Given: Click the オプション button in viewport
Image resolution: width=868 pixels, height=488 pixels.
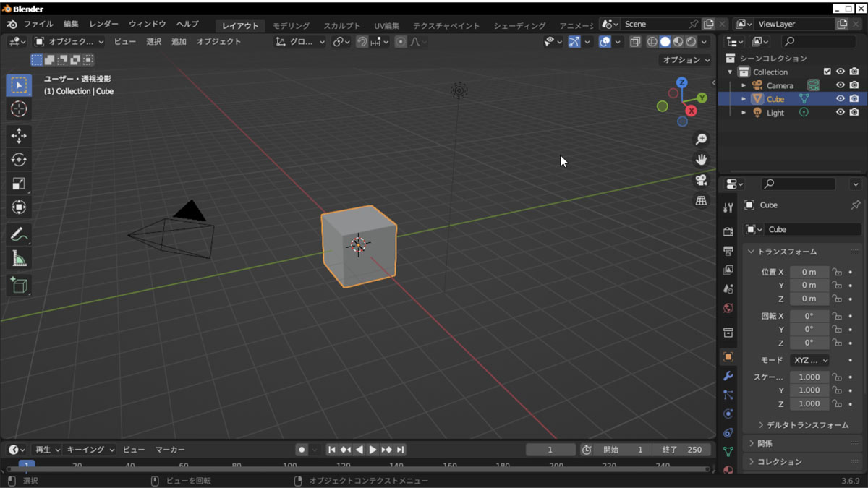Looking at the screenshot, I should (686, 60).
